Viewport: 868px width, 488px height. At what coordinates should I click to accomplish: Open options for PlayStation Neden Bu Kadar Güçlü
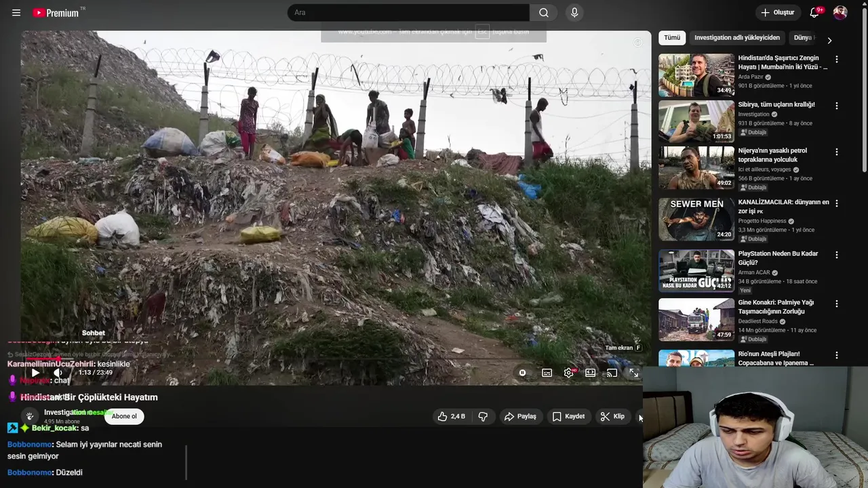[x=837, y=255]
